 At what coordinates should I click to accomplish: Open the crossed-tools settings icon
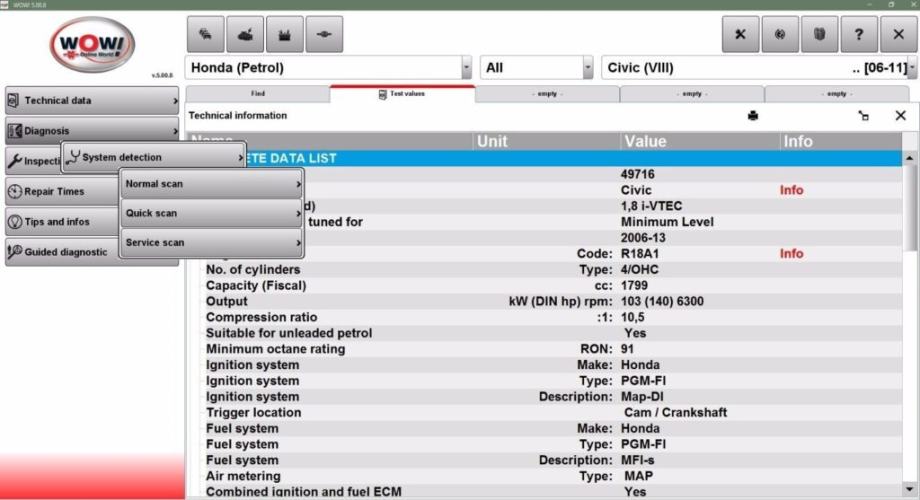pos(740,35)
